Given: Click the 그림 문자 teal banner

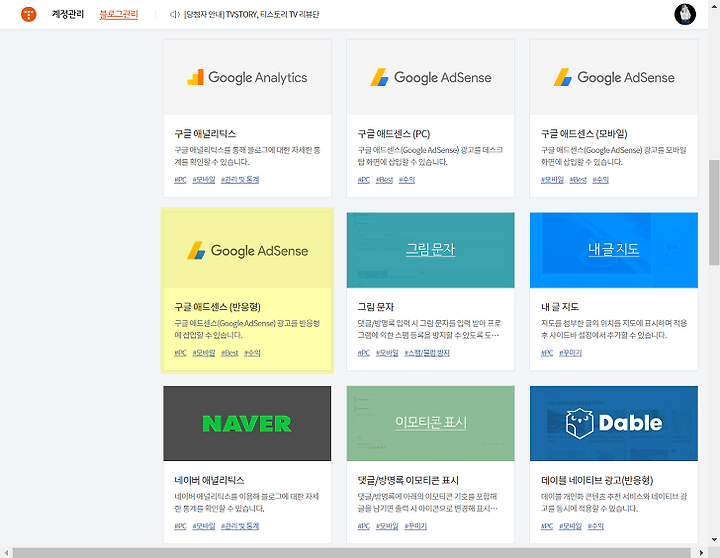Looking at the screenshot, I should 430,250.
